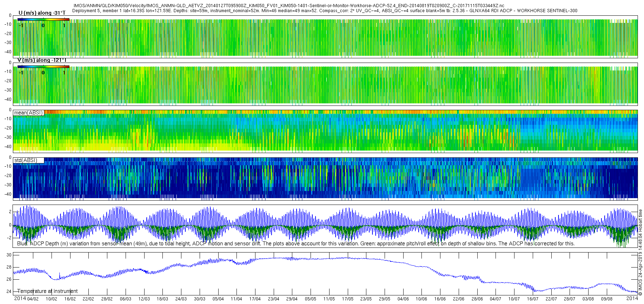Click the std(ABSI) panel label
Viewport: 644px width, 304px height.
point(25,160)
